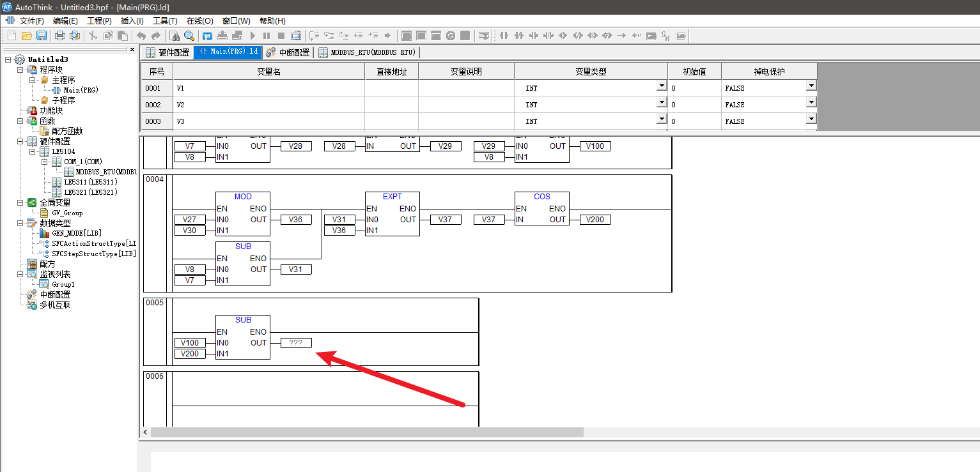
Task: Open the 在线(O) menu
Action: tap(199, 21)
